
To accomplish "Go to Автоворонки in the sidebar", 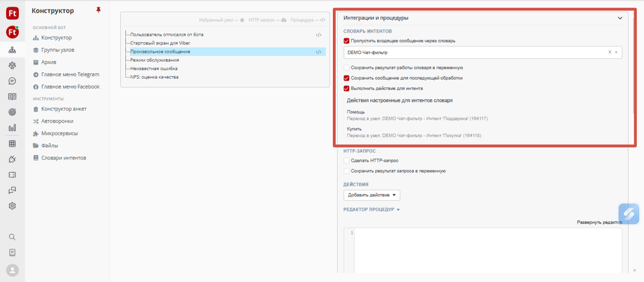I will point(57,121).
